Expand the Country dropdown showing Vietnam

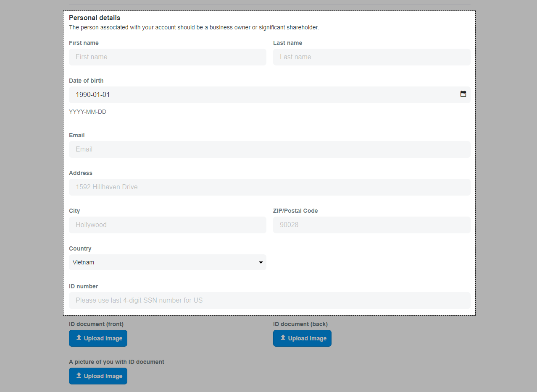[x=167, y=262]
